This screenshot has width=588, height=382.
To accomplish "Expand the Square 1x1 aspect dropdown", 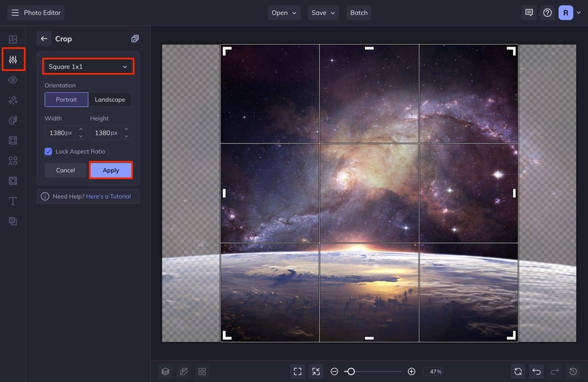I will [x=88, y=67].
